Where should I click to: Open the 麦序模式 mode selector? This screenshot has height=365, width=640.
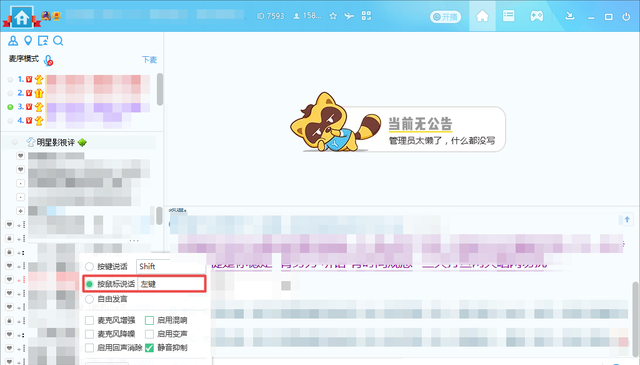coord(24,59)
